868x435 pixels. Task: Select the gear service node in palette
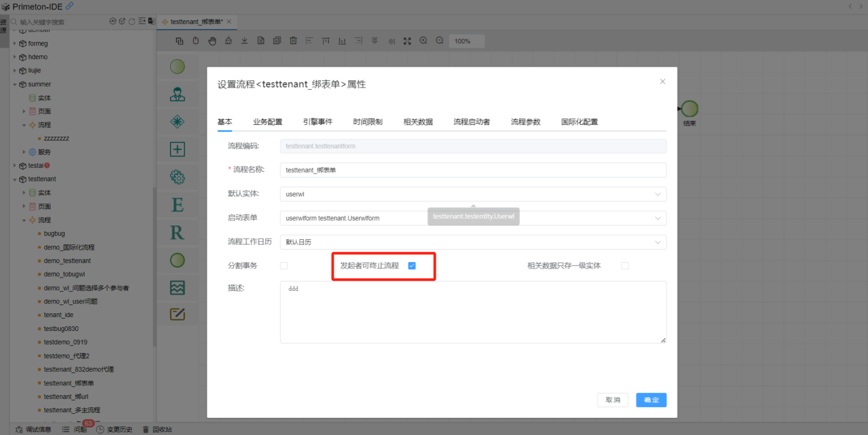(177, 177)
